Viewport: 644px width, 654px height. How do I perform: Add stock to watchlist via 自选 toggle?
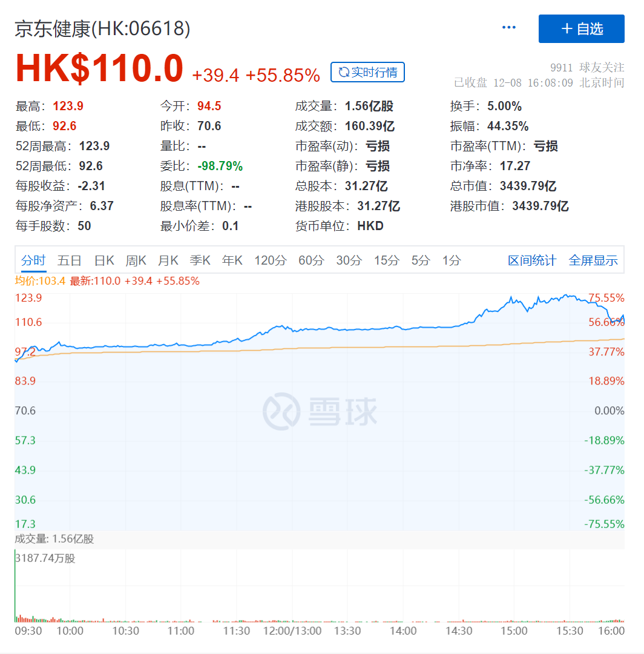[x=581, y=28]
